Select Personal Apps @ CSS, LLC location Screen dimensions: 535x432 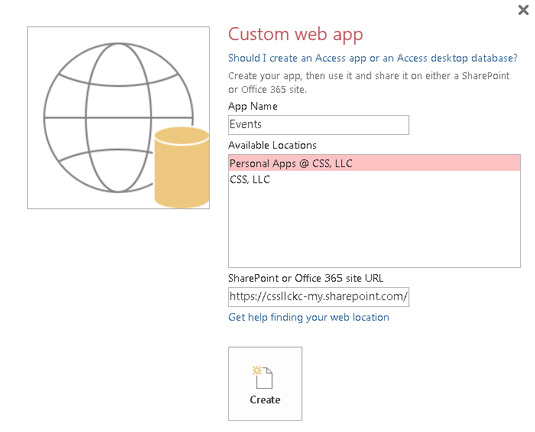(x=374, y=163)
